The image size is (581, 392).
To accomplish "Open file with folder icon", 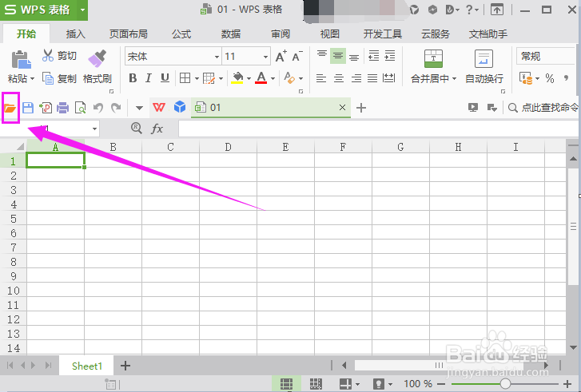I will (10, 108).
